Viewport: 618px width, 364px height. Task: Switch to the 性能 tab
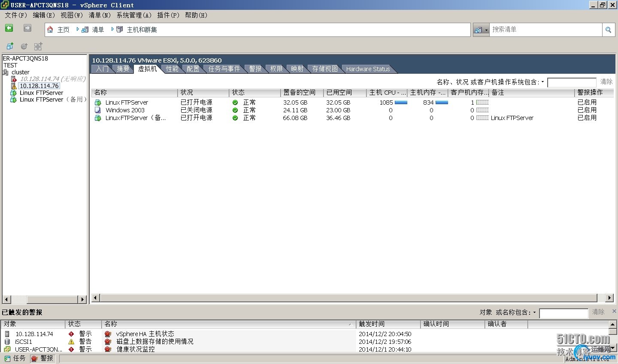click(x=172, y=69)
